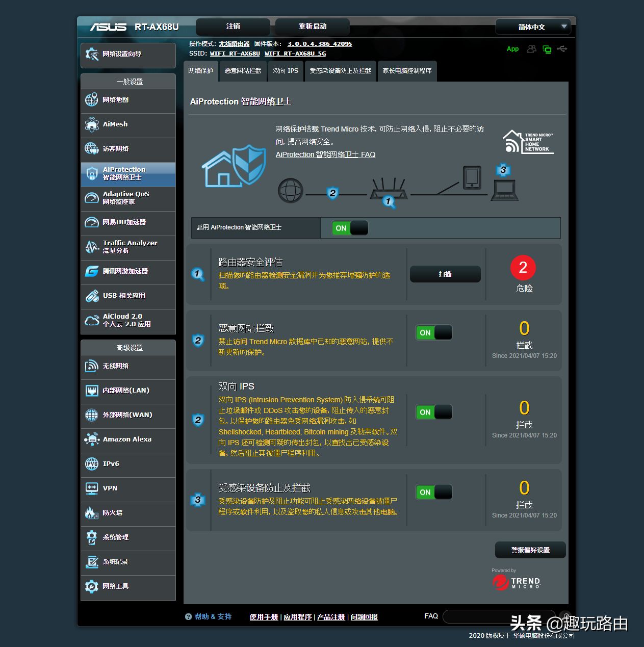The image size is (644, 647).
Task: Open the IPv6 icon
Action: click(92, 464)
